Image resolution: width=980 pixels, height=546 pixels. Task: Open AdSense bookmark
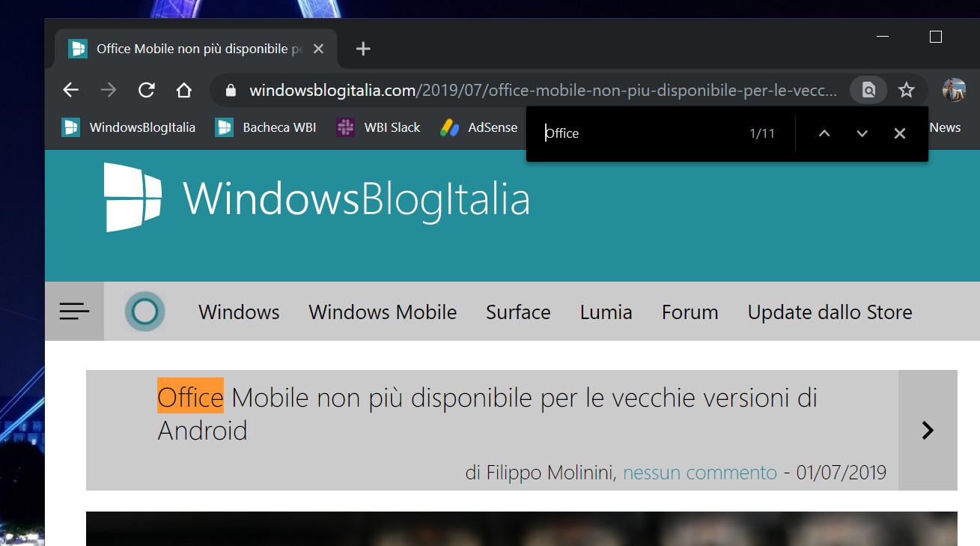click(479, 127)
